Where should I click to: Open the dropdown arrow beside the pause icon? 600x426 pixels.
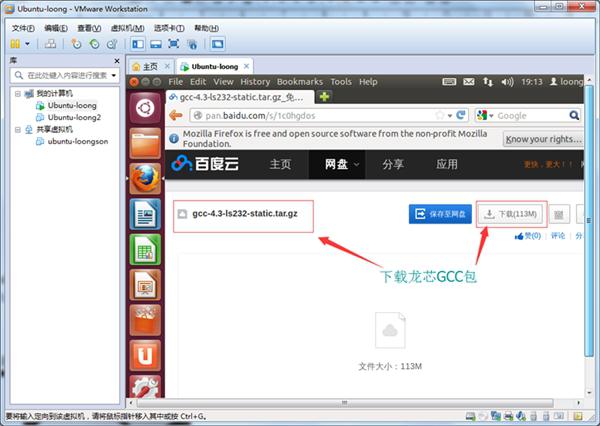point(28,44)
